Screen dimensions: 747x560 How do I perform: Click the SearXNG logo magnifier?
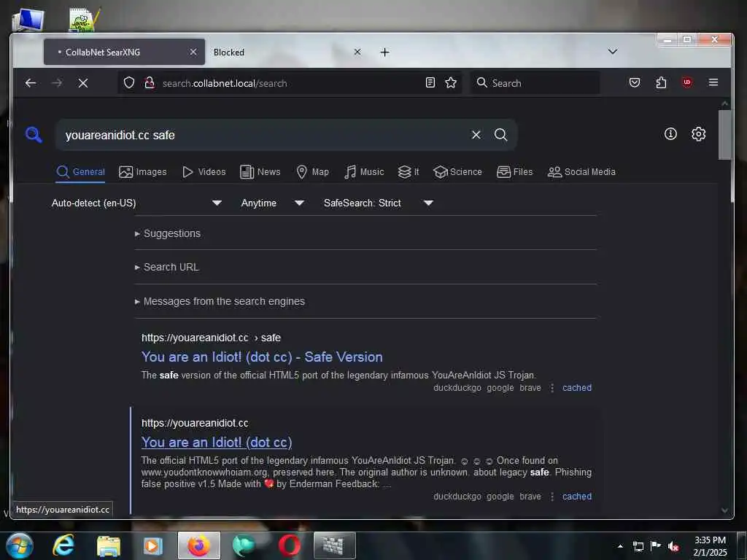click(x=34, y=135)
